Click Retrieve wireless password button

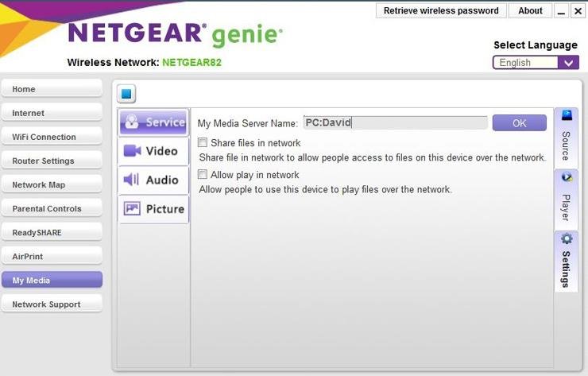click(441, 11)
